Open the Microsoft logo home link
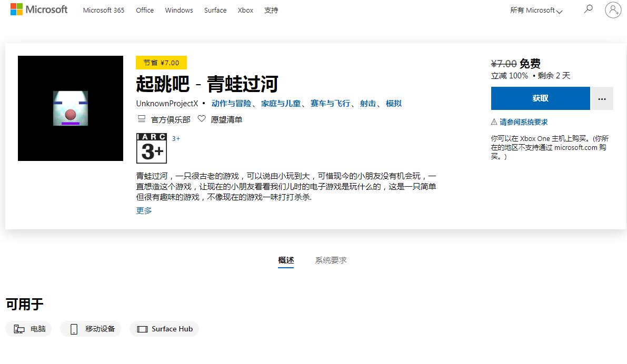This screenshot has width=627, height=364. coord(39,9)
